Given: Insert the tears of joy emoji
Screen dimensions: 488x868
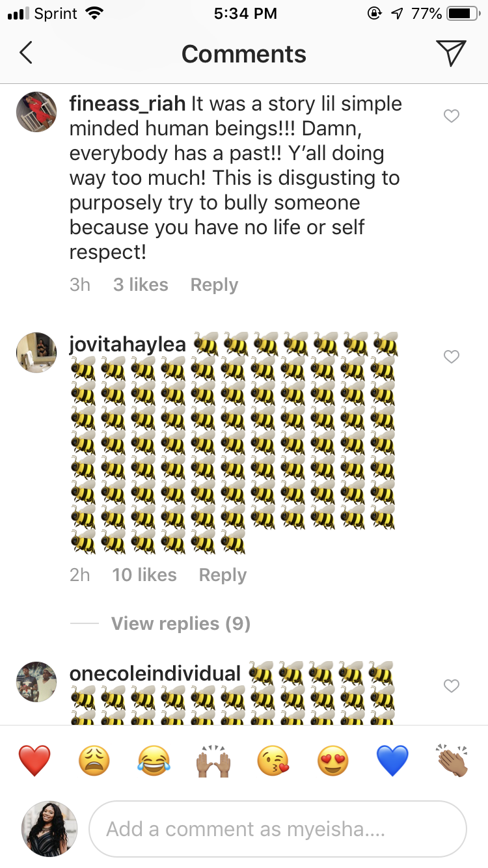Looking at the screenshot, I should (154, 760).
